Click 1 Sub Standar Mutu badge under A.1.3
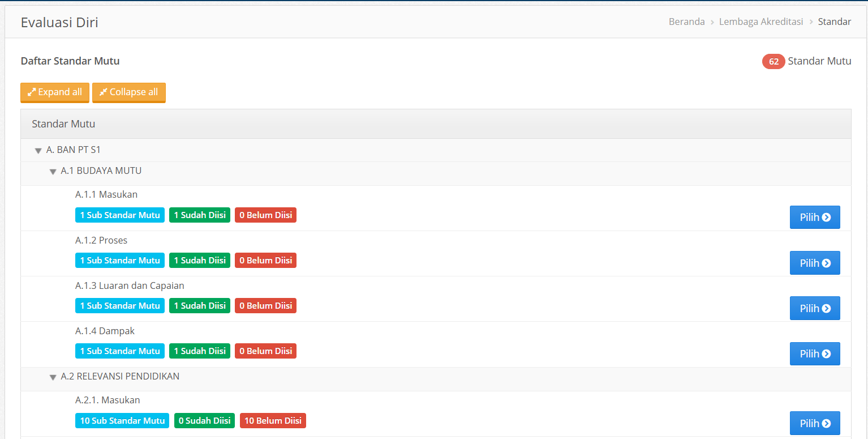 [x=120, y=306]
